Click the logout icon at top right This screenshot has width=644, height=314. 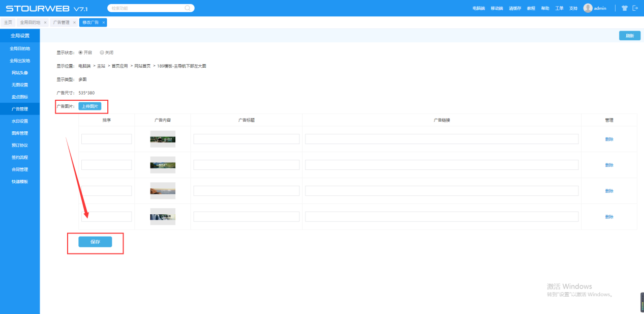pos(635,8)
